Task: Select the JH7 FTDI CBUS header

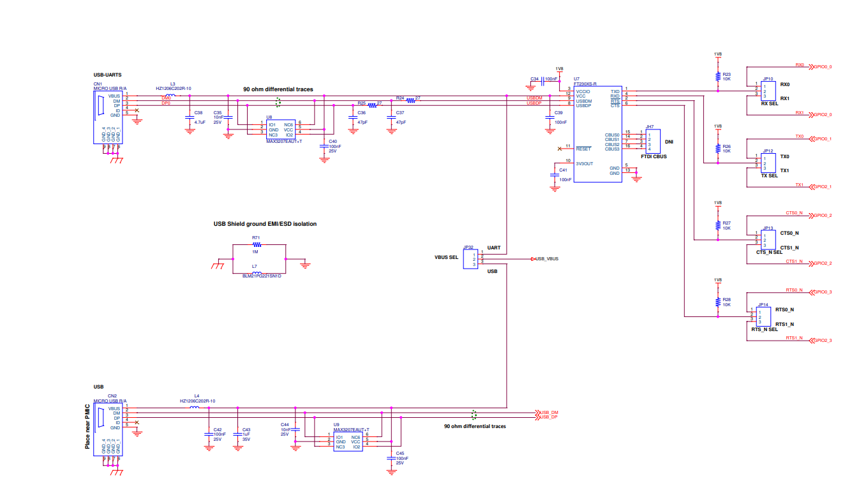Action: [652, 140]
